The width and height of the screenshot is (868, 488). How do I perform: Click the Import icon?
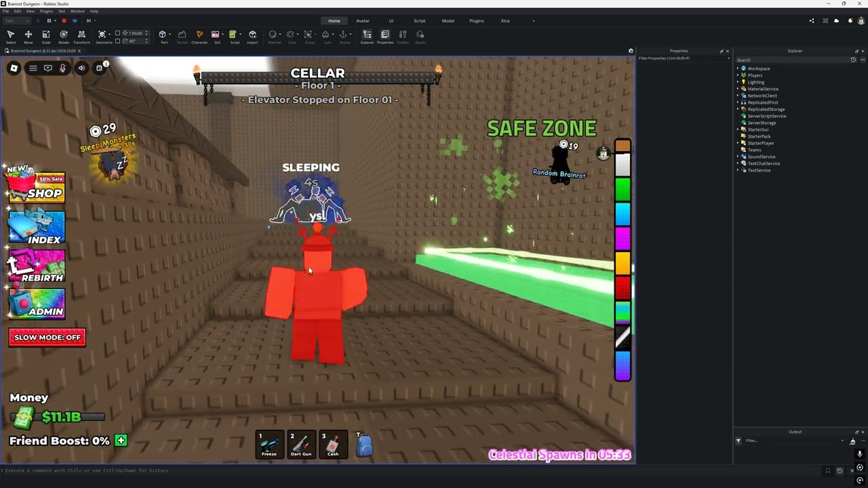coord(252,37)
